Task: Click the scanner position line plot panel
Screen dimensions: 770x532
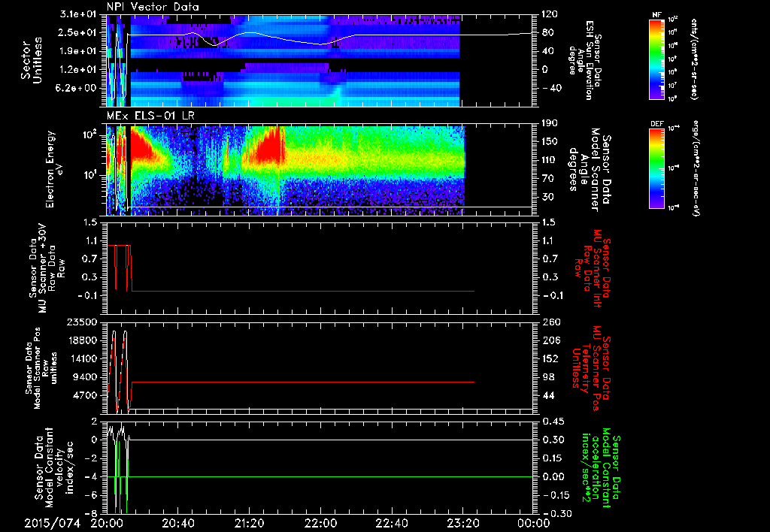Action: [319, 367]
